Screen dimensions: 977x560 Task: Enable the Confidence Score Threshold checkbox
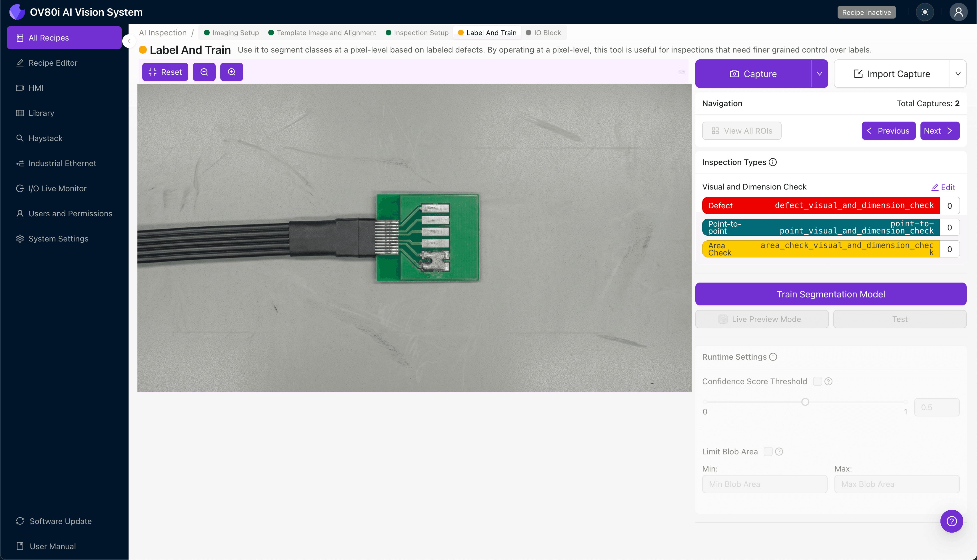(818, 381)
